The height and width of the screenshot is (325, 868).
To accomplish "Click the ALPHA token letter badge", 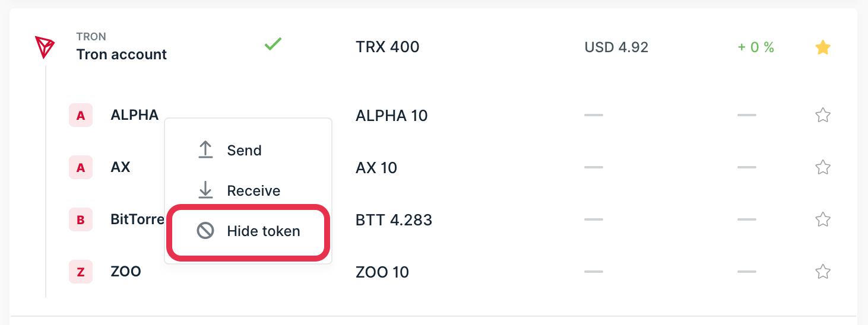I will (81, 115).
